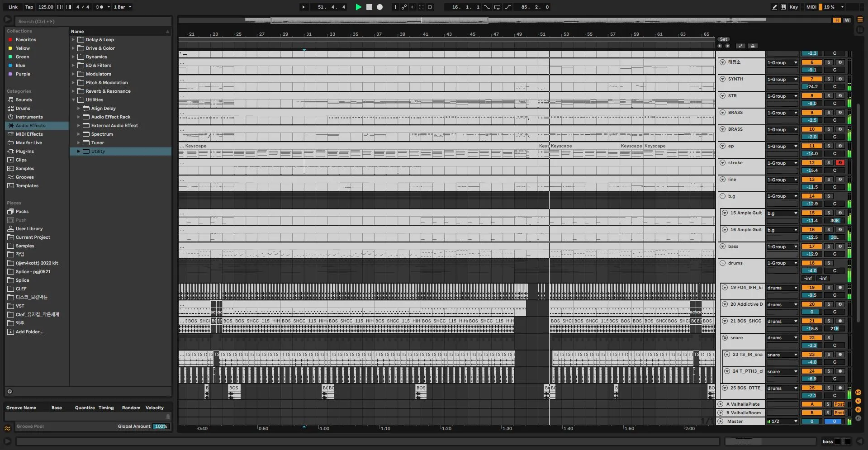Disarm the stroke track's red record button
This screenshot has height=450, width=868.
pyautogui.click(x=840, y=163)
